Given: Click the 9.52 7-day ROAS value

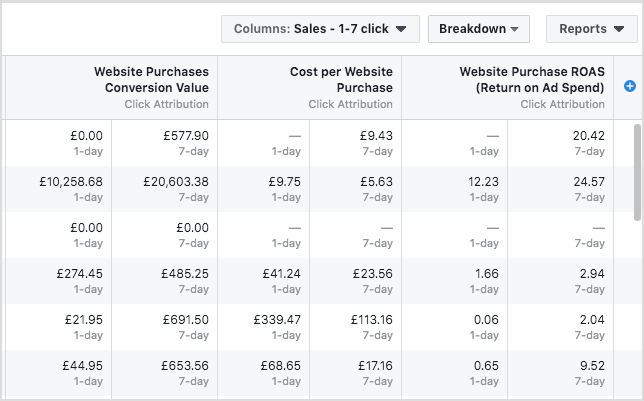Looking at the screenshot, I should 591,366.
